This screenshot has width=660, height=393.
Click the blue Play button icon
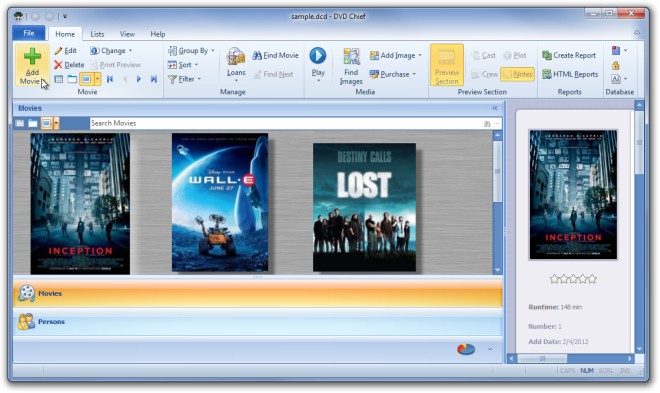click(318, 56)
